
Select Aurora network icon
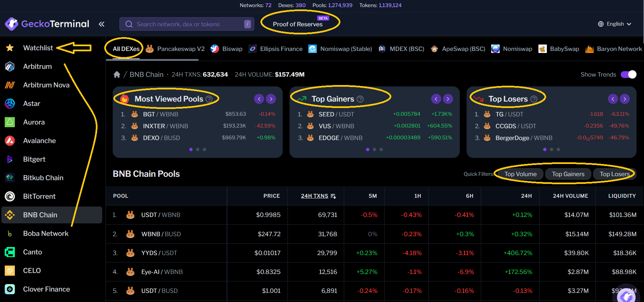(10, 122)
